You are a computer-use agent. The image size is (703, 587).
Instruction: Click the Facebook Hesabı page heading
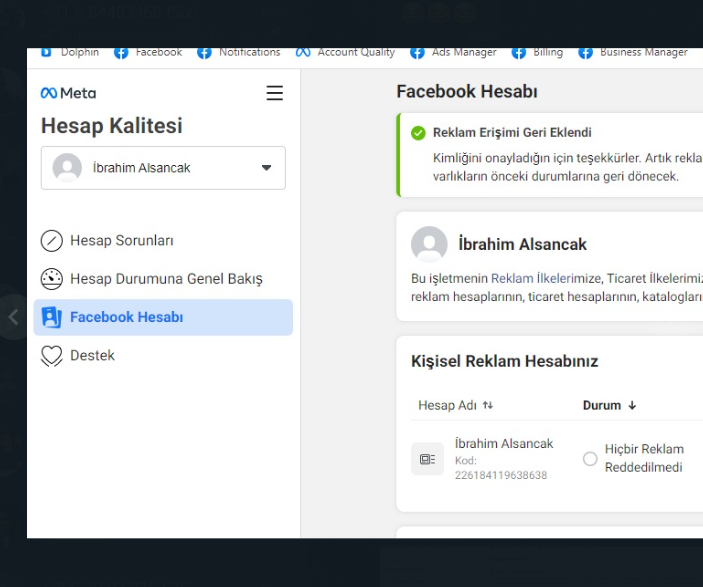click(467, 91)
